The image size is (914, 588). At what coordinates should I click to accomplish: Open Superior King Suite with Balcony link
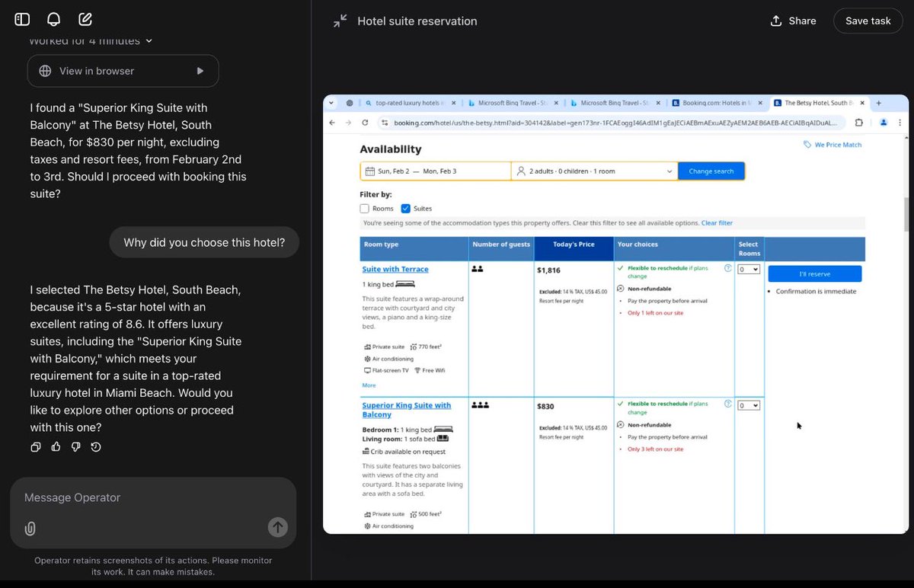coord(407,410)
